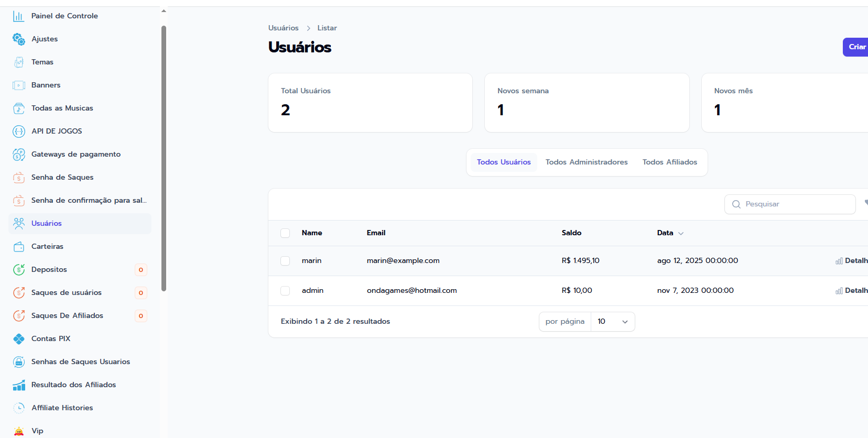
Task: Click the Total Usuários card
Action: coord(370,103)
